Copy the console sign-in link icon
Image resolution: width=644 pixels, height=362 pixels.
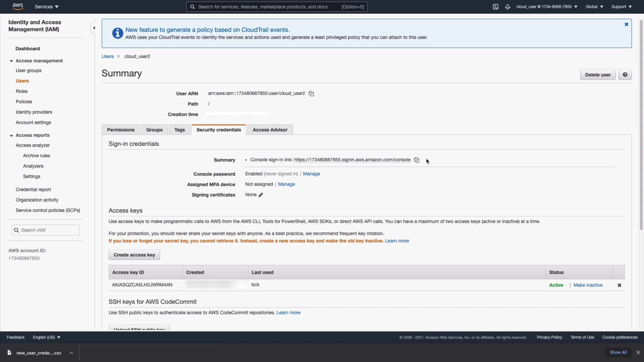point(416,160)
